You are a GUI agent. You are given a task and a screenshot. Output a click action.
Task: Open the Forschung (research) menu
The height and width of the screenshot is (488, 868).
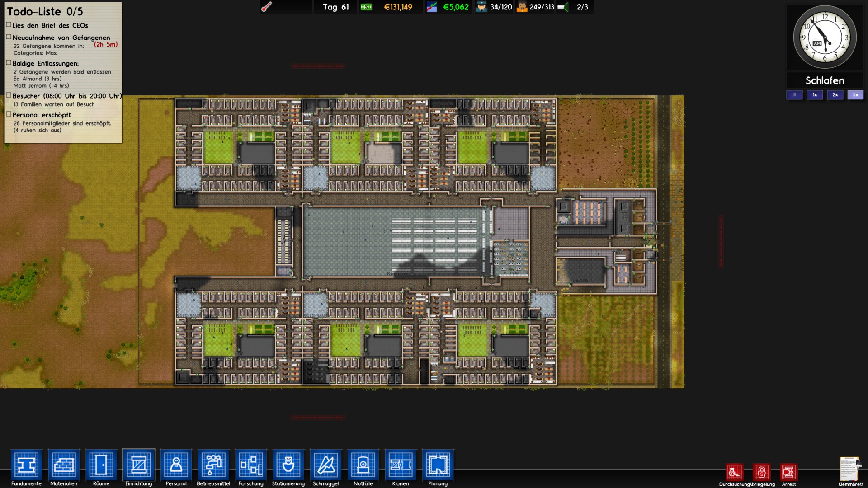click(x=251, y=465)
